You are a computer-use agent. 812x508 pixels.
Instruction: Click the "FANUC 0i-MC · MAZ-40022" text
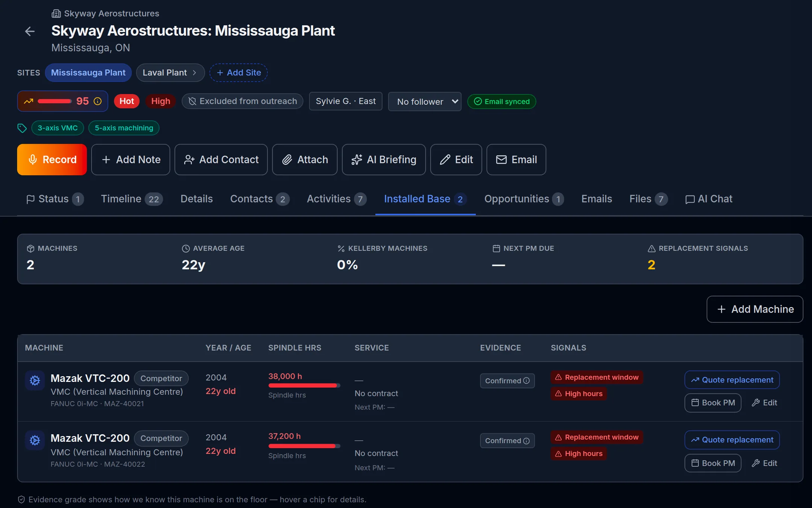98,464
